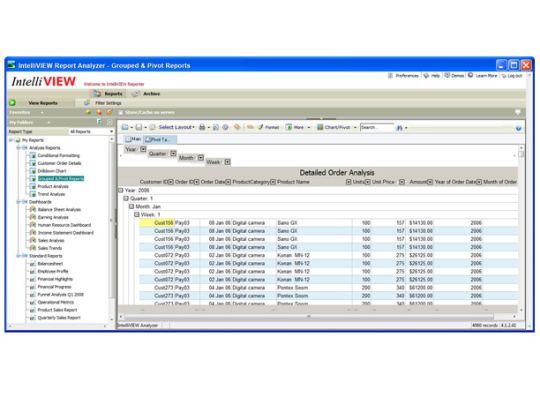Screen dimensions: 540x405
Task: Click the report horizontal scrollbar
Action: (x=309, y=316)
